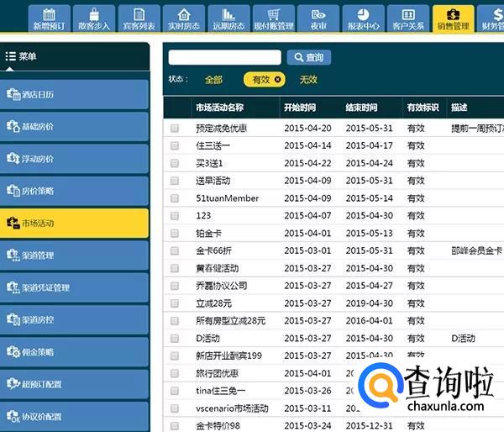Select 基础房价 in sidebar menu
This screenshot has width=504, height=432.
coord(74,126)
